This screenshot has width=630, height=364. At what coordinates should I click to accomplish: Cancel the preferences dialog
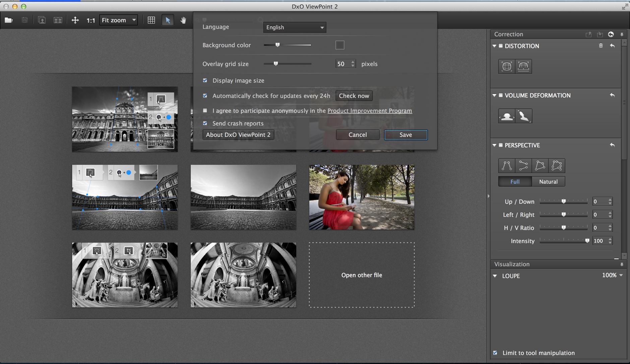click(x=358, y=135)
